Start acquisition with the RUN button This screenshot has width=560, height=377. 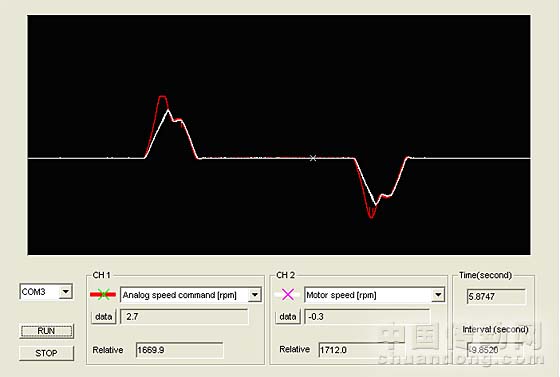click(46, 331)
